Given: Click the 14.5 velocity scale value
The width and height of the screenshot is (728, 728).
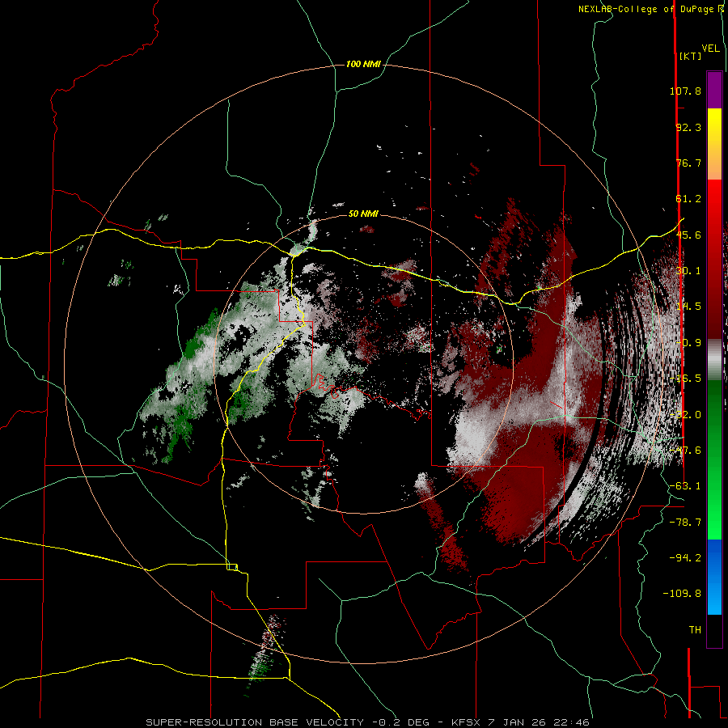Looking at the screenshot, I should 688,307.
